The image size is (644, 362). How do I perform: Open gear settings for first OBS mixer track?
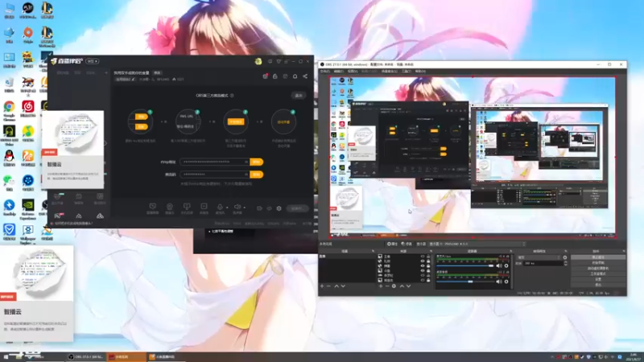506,266
